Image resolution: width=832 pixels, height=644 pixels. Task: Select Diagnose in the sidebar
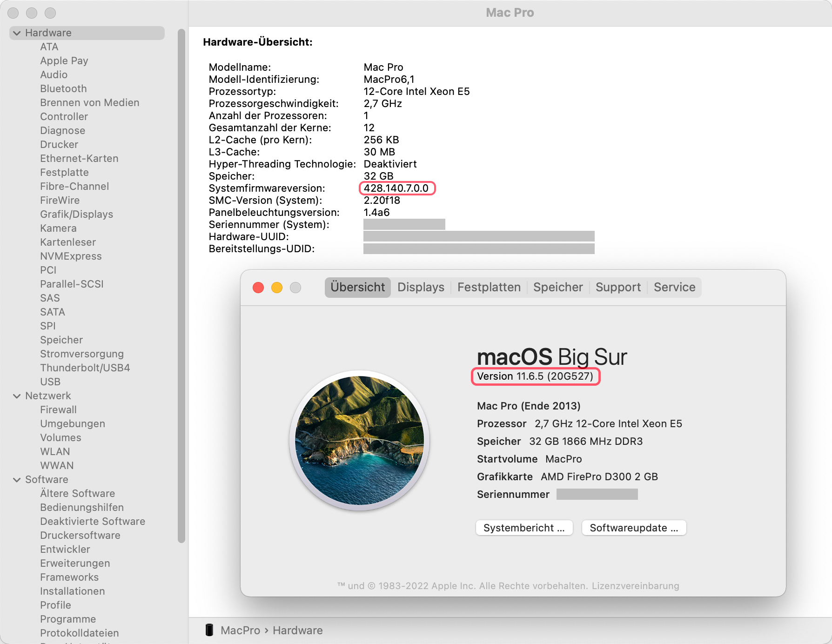[62, 131]
